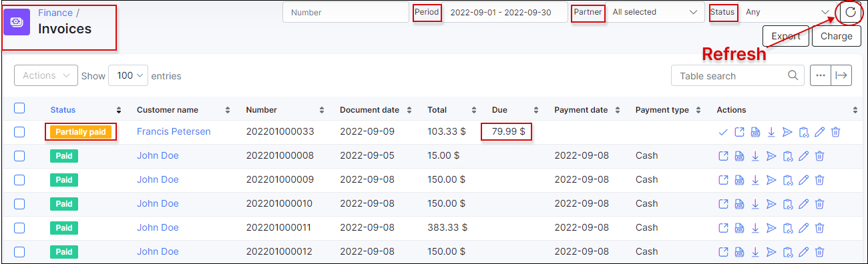Screen dimensions: 868x264
Task: Send invoice 202201000033 using paper-plane icon
Action: [787, 132]
